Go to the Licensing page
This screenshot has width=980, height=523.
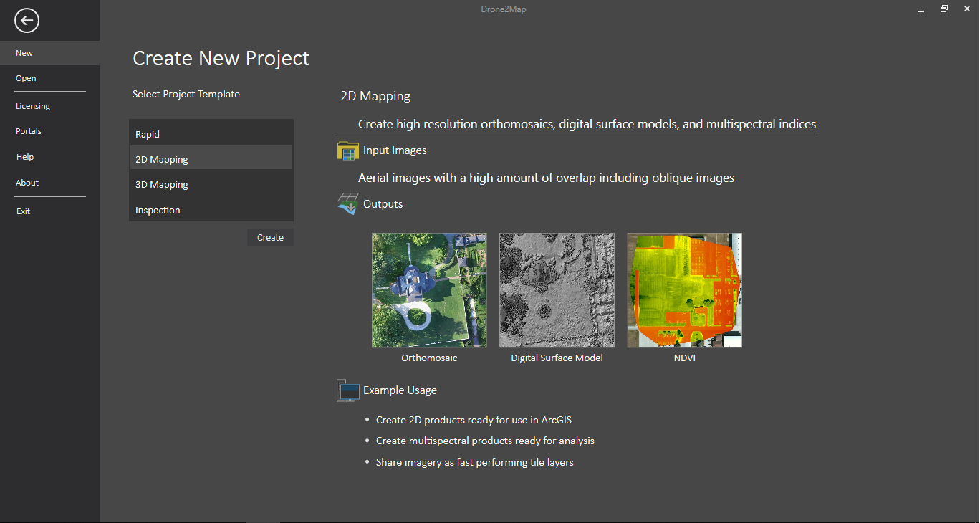point(49,106)
